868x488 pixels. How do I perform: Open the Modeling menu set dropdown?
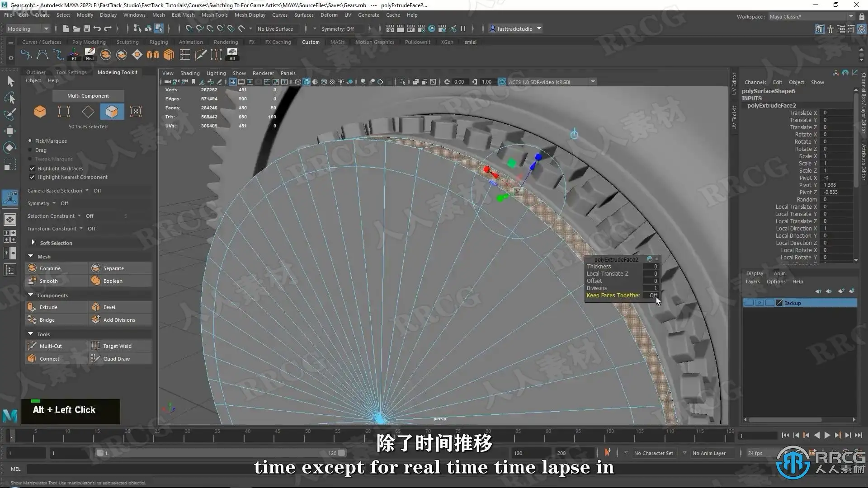click(x=28, y=28)
